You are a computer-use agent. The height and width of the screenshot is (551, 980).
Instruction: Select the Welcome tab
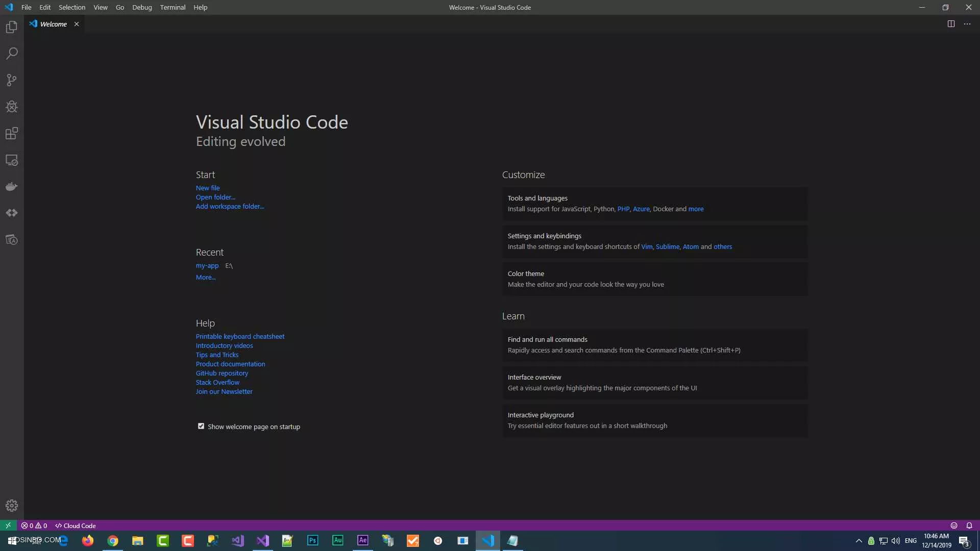pyautogui.click(x=54, y=24)
